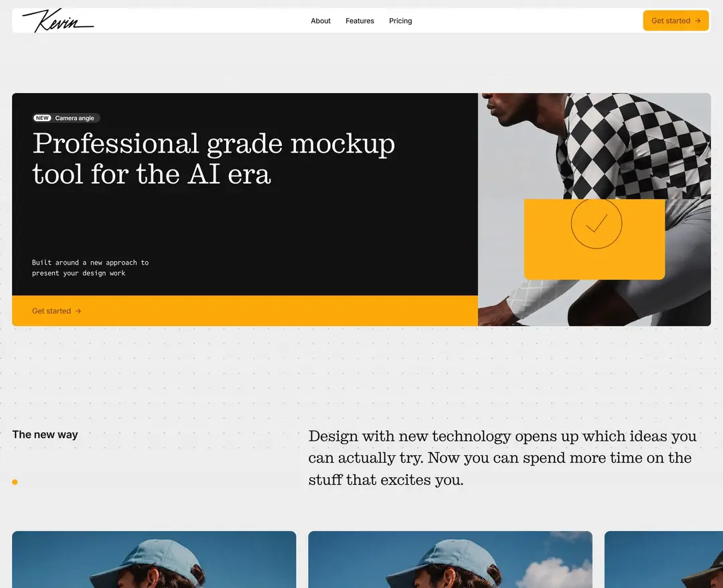Open the second blue cap photo with cloud
The width and height of the screenshot is (723, 588).
(x=450, y=559)
